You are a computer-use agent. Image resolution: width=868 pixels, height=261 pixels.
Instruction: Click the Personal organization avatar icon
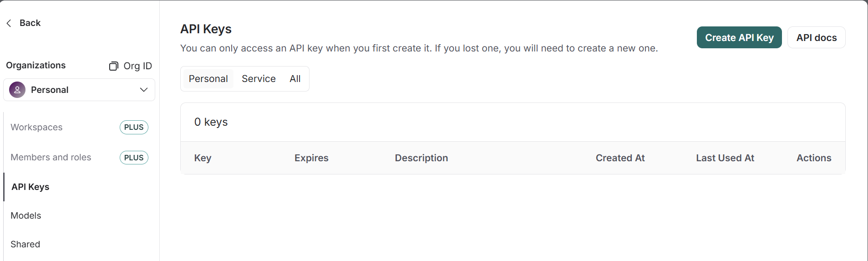tap(17, 90)
